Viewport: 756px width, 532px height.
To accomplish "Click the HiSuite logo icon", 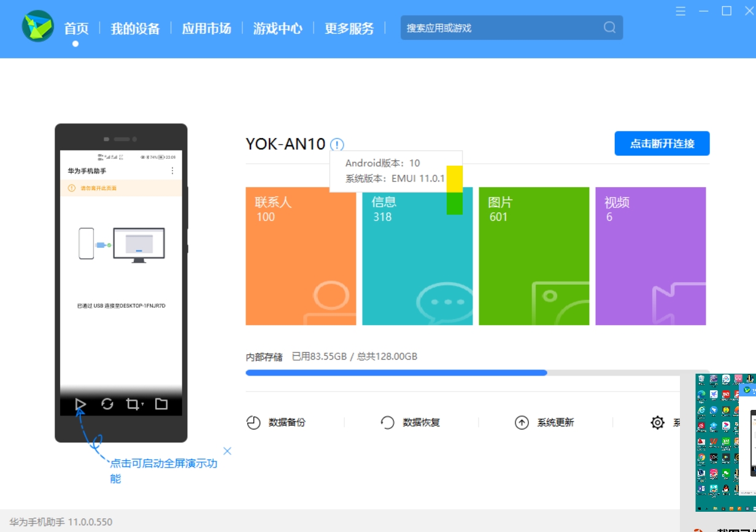I will [37, 26].
